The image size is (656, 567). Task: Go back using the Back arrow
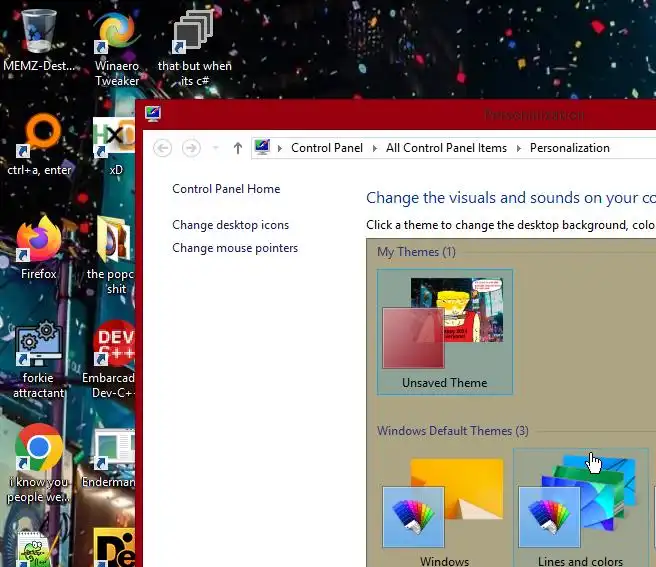point(162,148)
